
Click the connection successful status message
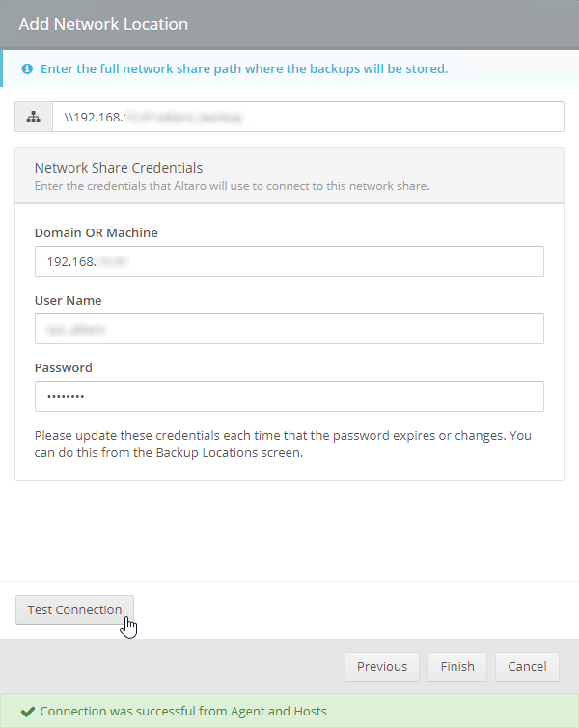pyautogui.click(x=183, y=712)
